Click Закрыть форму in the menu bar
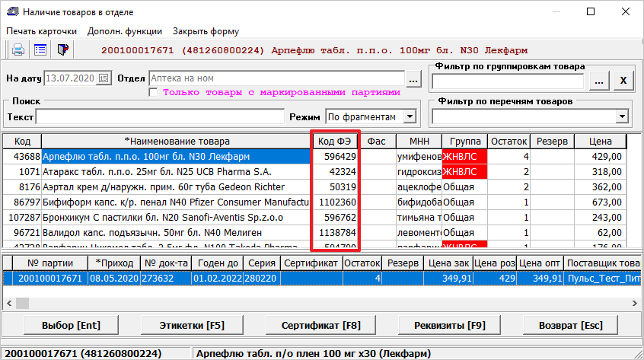 (206, 31)
